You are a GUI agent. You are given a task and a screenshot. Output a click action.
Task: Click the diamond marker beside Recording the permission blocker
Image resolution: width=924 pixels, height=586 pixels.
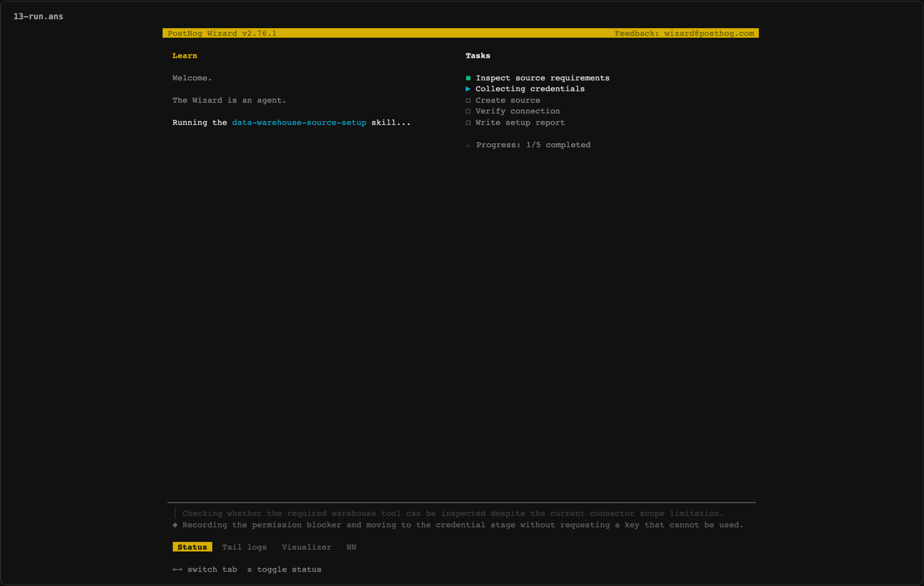[x=175, y=525]
